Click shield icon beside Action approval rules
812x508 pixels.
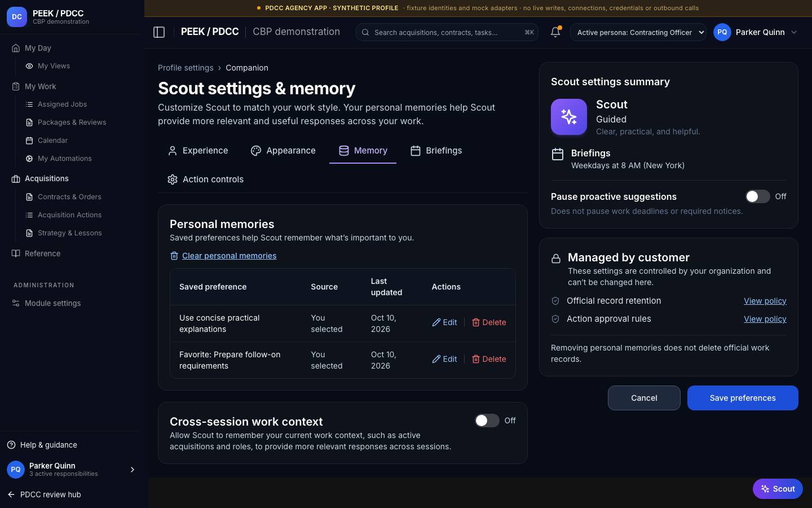555,319
